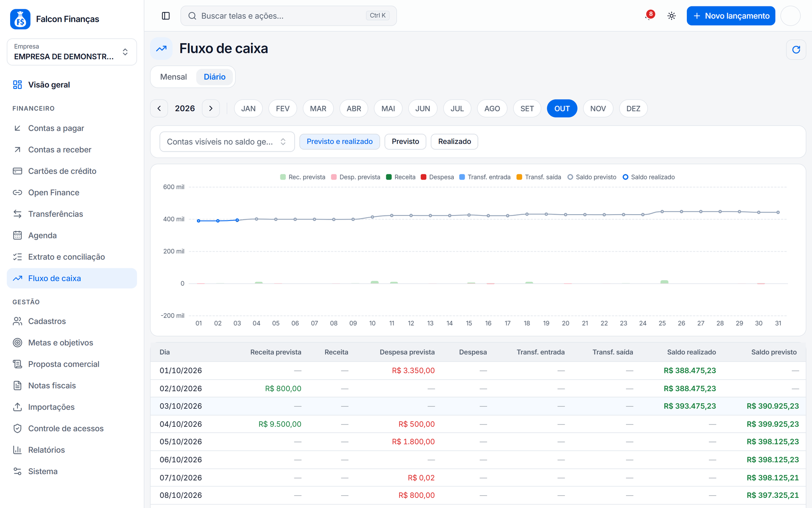This screenshot has width=812, height=508.
Task: Open Notas fiscais page
Action: point(72,386)
